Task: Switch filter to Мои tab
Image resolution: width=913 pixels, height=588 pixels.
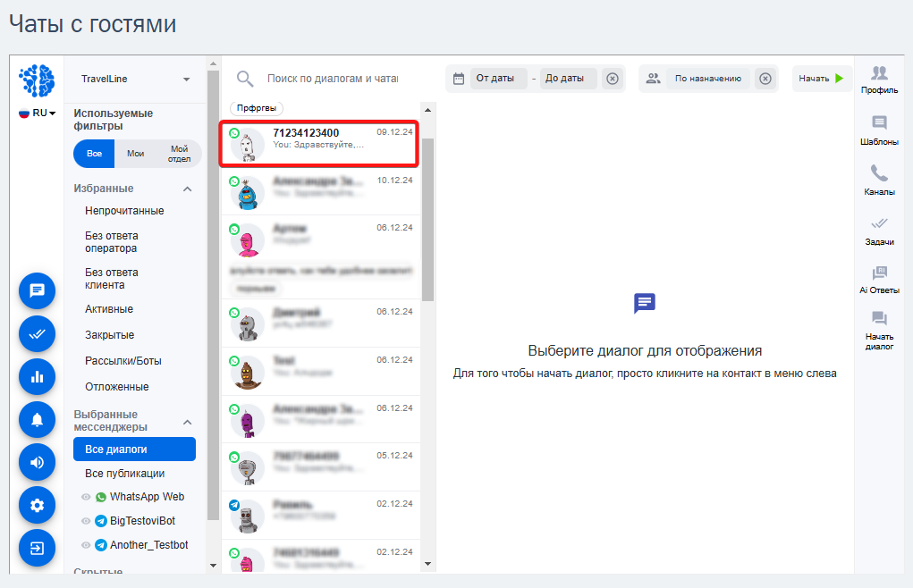Action: pyautogui.click(x=136, y=154)
